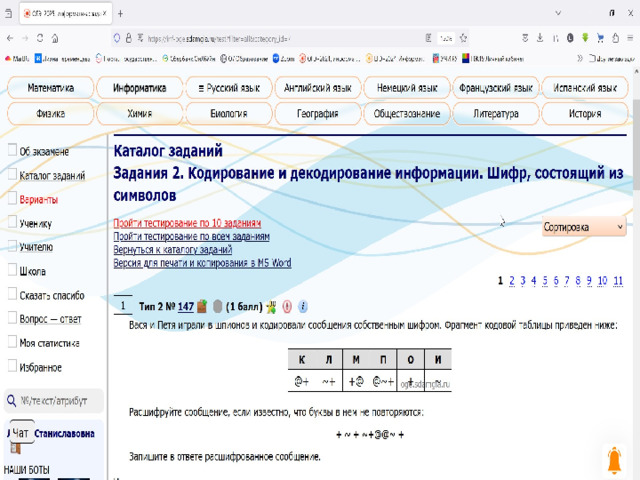Toggle the Ученику checkbox
The image size is (640, 480).
click(12, 222)
